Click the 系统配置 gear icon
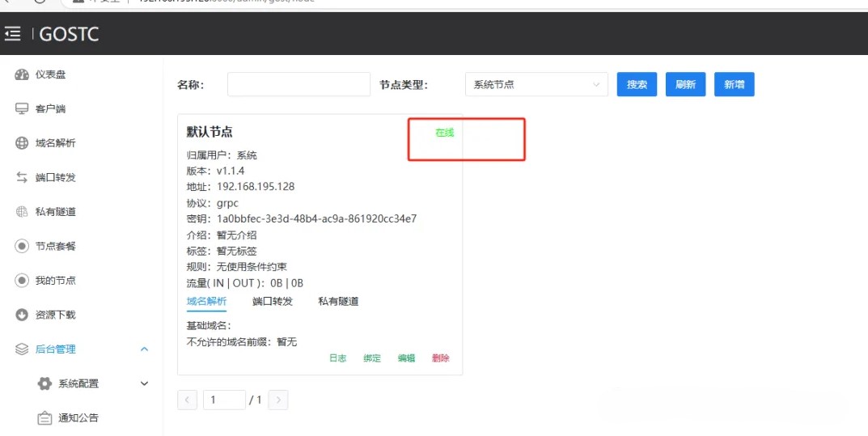The height and width of the screenshot is (436, 868). pyautogui.click(x=44, y=383)
